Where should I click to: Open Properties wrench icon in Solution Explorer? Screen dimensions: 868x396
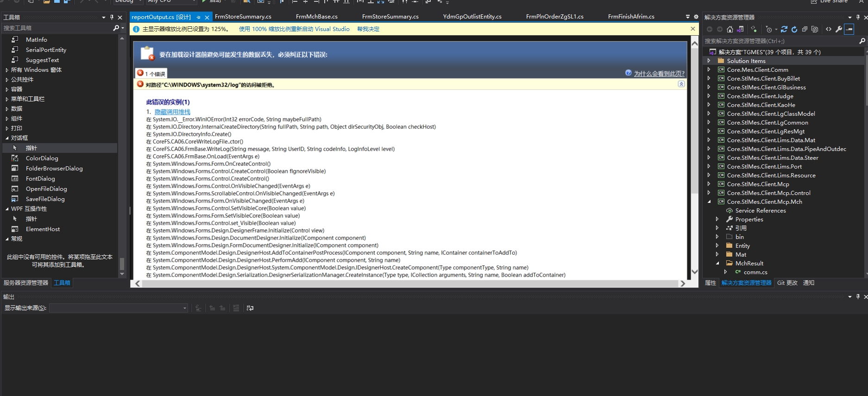pos(839,29)
